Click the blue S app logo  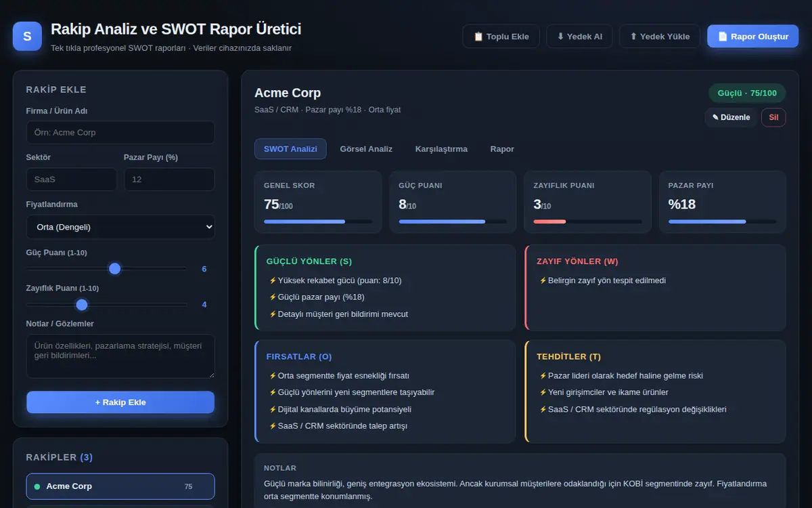click(x=27, y=36)
